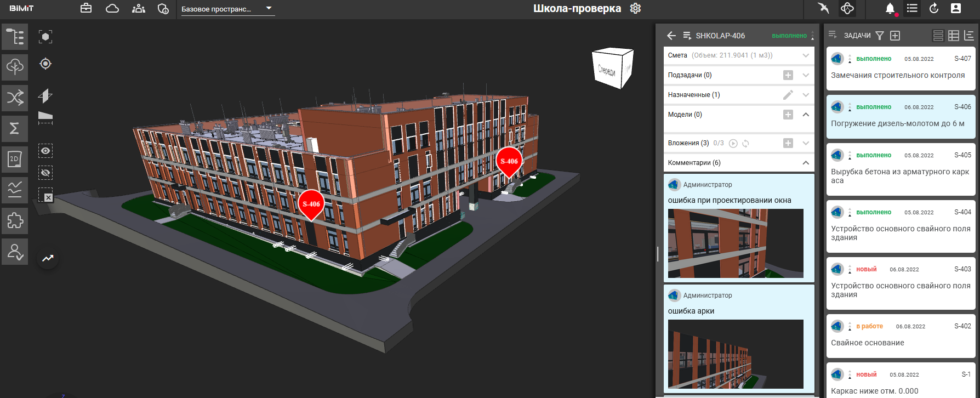Open the notifications bell
Image resolution: width=980 pixels, height=398 pixels.
(x=890, y=9)
